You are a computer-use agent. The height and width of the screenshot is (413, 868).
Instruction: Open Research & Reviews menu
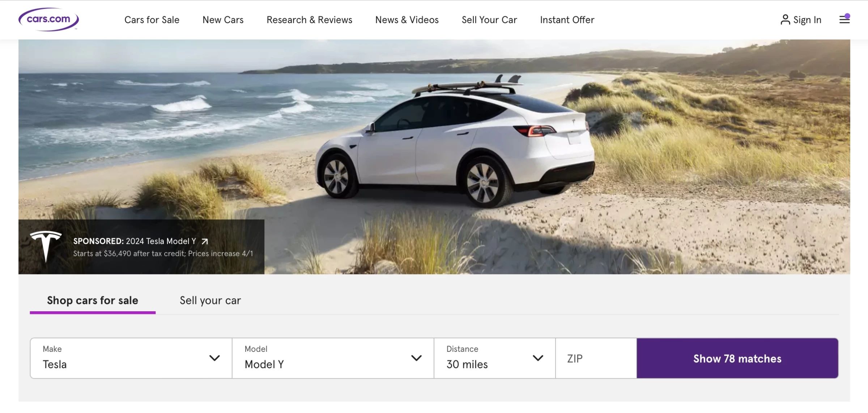(x=309, y=20)
